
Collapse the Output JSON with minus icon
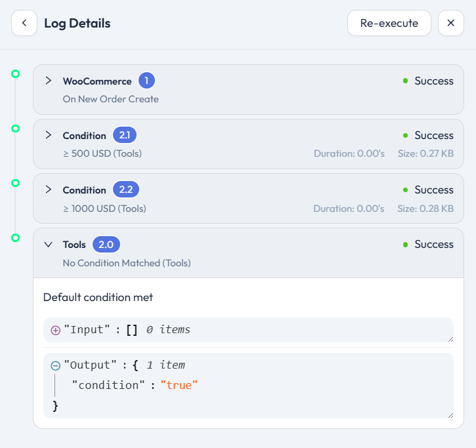click(x=55, y=365)
